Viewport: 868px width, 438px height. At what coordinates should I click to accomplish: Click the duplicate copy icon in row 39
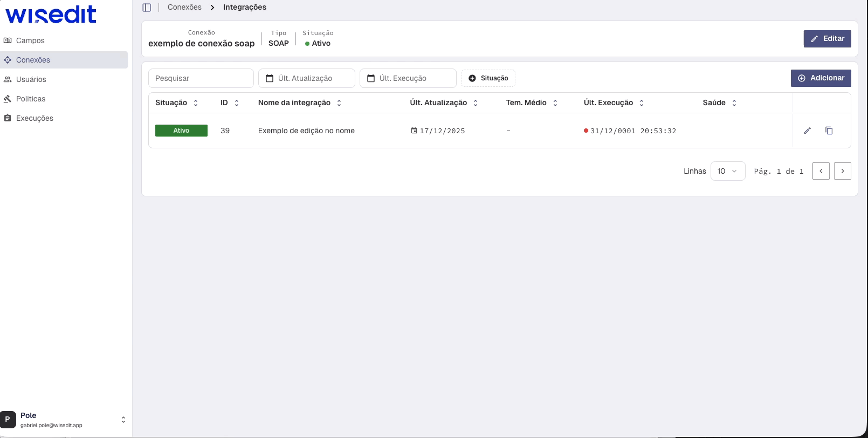[x=829, y=131]
